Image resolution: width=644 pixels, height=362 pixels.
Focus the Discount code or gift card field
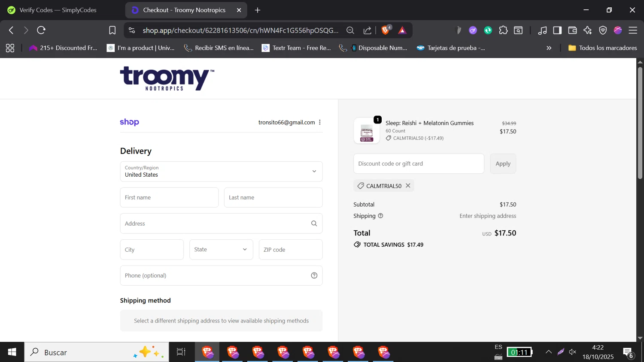click(419, 164)
